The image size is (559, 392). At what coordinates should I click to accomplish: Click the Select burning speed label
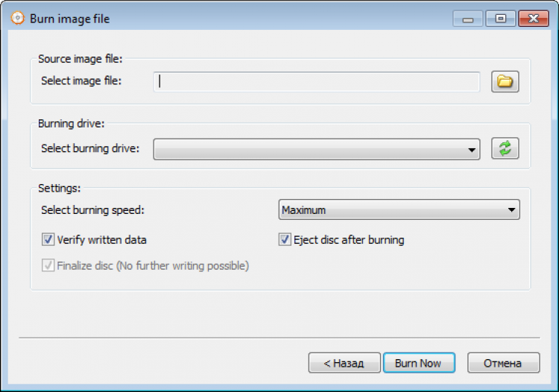click(x=92, y=210)
